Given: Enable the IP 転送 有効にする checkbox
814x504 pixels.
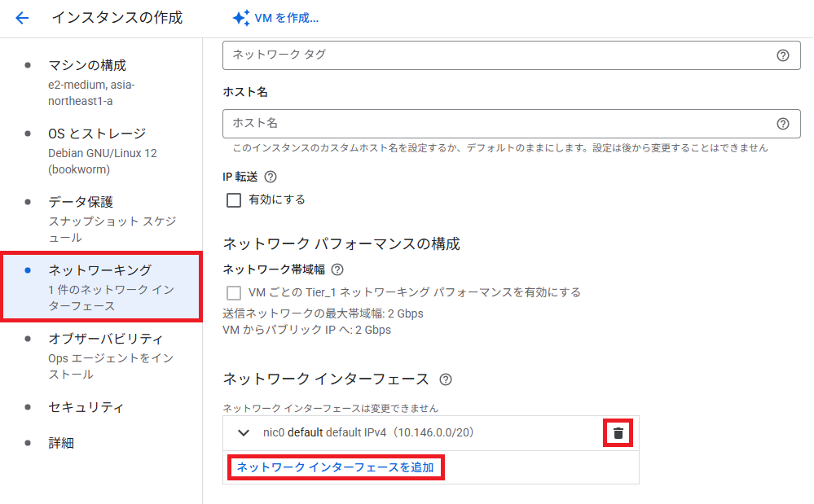Looking at the screenshot, I should click(234, 199).
